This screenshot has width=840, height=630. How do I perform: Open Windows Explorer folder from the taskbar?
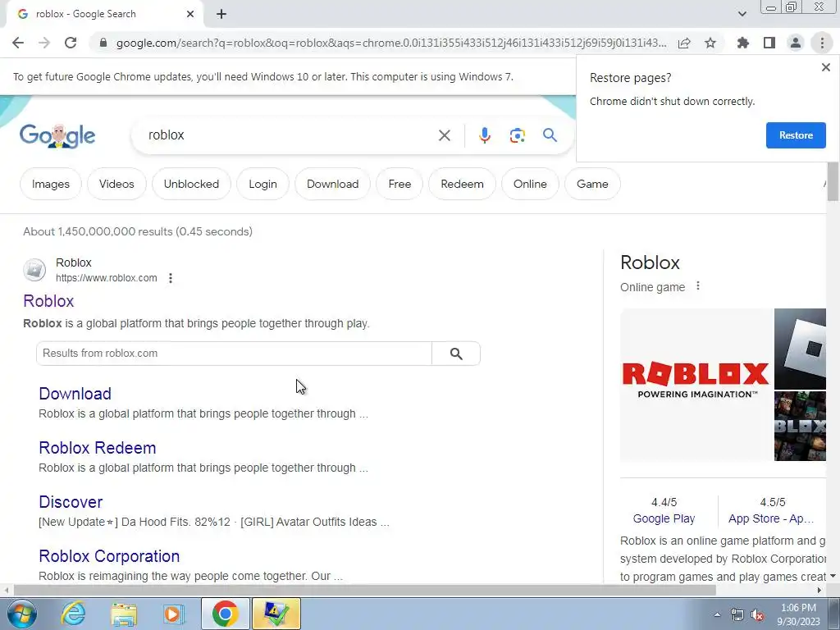(124, 614)
